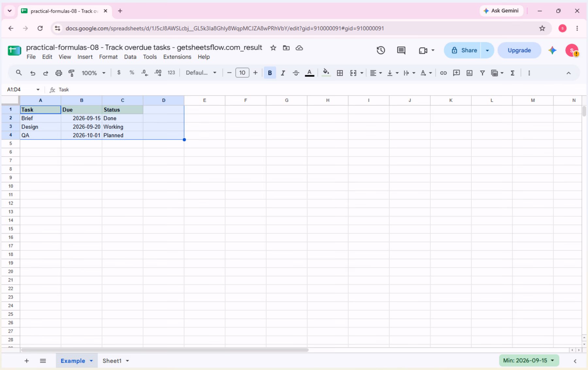Open the zoom level dropdown
The width and height of the screenshot is (588, 370).
93,73
